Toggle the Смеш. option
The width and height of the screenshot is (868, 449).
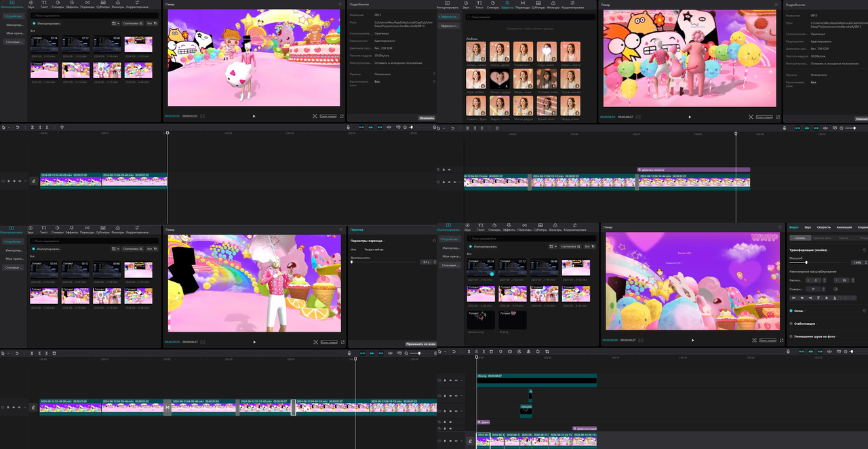[791, 311]
